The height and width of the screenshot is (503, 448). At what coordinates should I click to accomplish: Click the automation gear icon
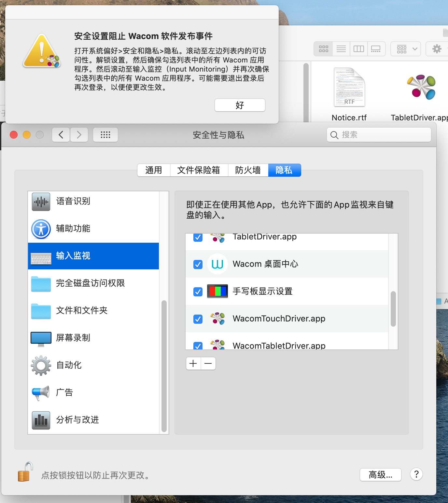click(x=41, y=366)
